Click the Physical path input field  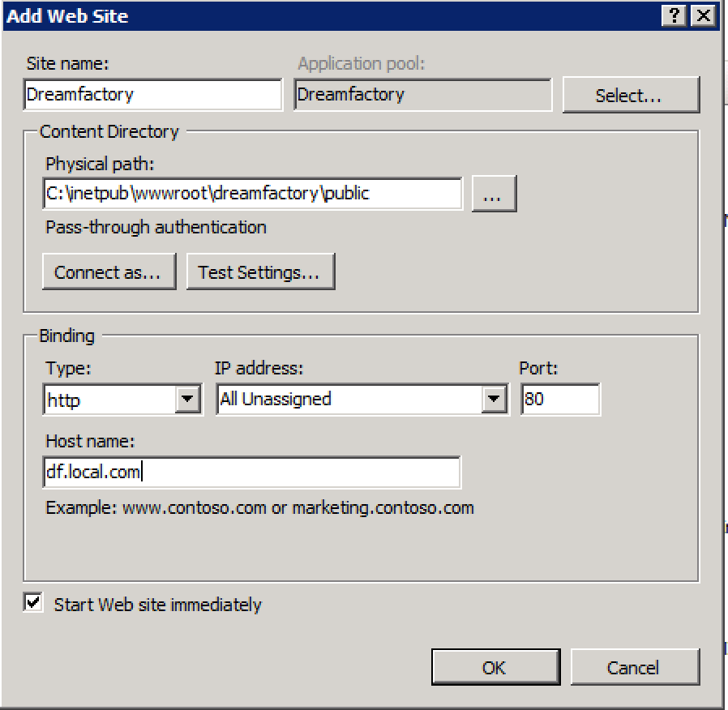pyautogui.click(x=253, y=193)
